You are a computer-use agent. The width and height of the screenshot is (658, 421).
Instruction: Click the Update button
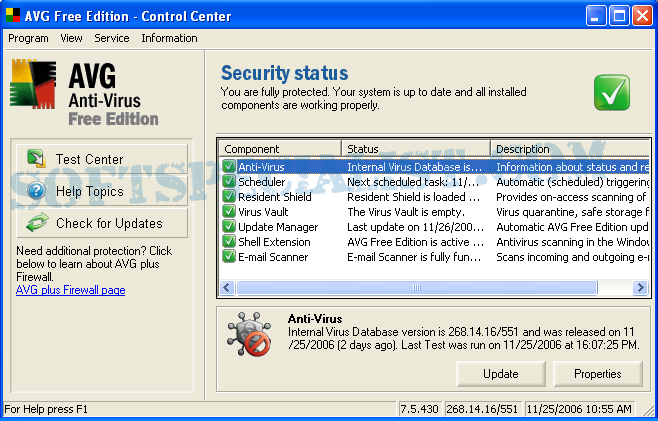(x=501, y=374)
